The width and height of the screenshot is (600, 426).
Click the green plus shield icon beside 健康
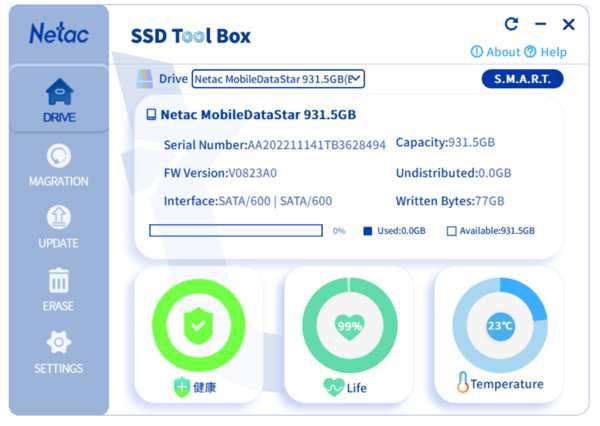pos(182,387)
